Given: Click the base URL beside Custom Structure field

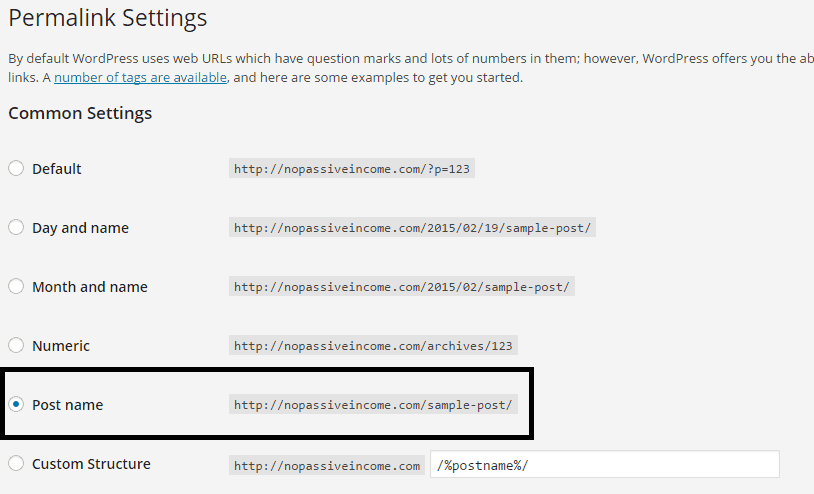Looking at the screenshot, I should pos(327,465).
